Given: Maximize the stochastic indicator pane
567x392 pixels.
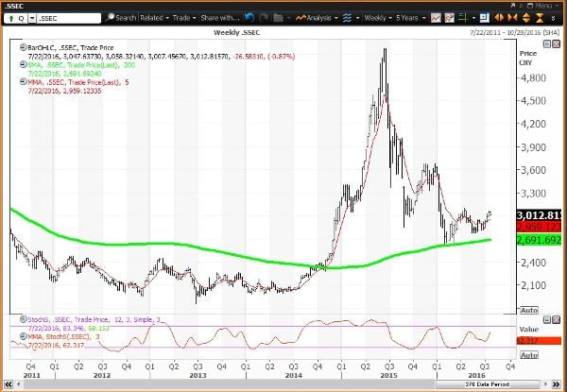Looking at the screenshot, I should (x=547, y=319).
